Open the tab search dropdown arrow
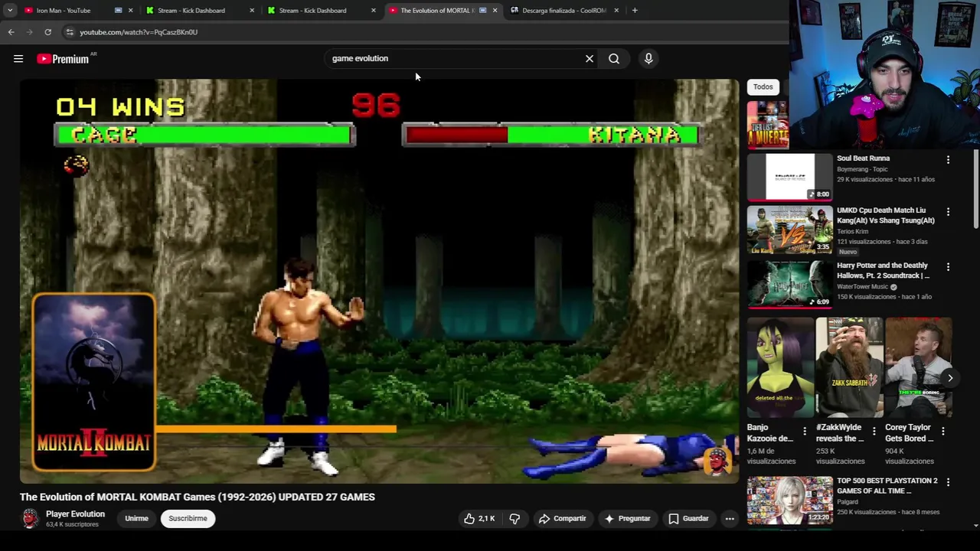The height and width of the screenshot is (551, 980). coord(10,11)
